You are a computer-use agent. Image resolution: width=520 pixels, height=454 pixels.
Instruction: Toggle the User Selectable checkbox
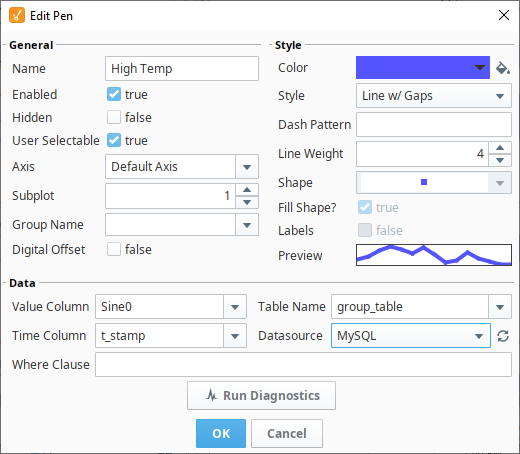click(114, 140)
